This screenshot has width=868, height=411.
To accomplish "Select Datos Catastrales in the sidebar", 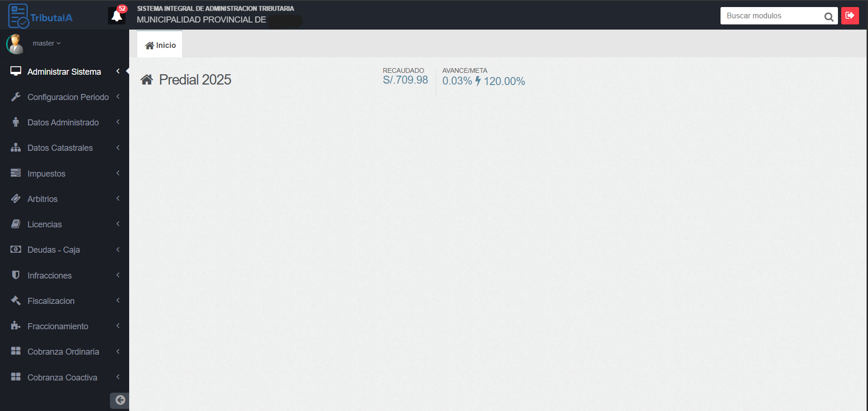I will pyautogui.click(x=60, y=148).
